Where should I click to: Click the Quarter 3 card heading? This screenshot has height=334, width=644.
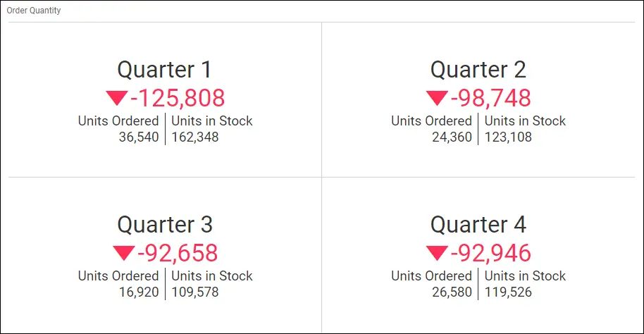164,224
